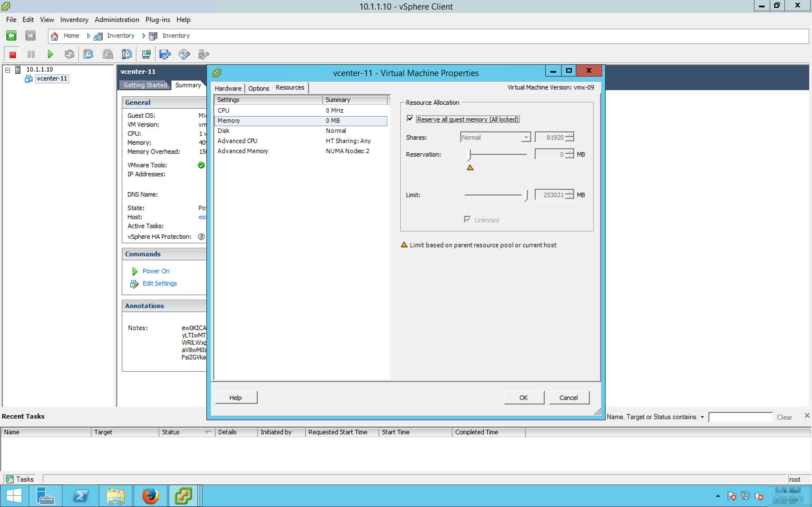Click the Edit Settings link
This screenshot has width=812, height=507.
tap(159, 284)
